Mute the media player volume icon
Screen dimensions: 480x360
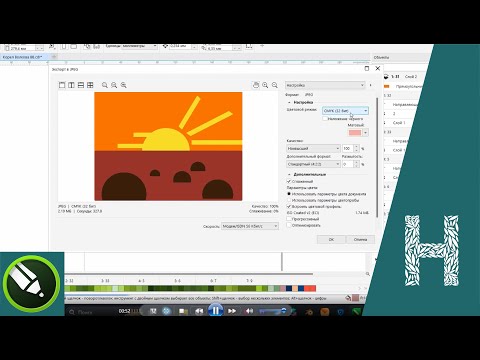(x=249, y=311)
